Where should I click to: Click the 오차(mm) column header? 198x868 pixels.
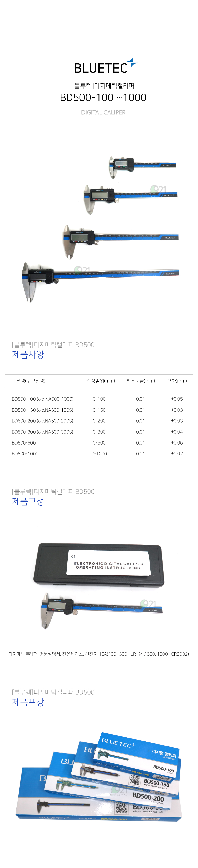[x=177, y=381]
